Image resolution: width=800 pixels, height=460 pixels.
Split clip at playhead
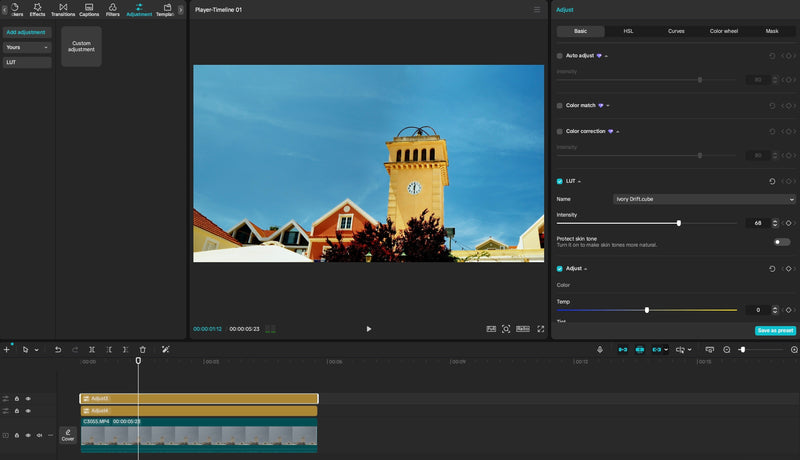tap(92, 349)
